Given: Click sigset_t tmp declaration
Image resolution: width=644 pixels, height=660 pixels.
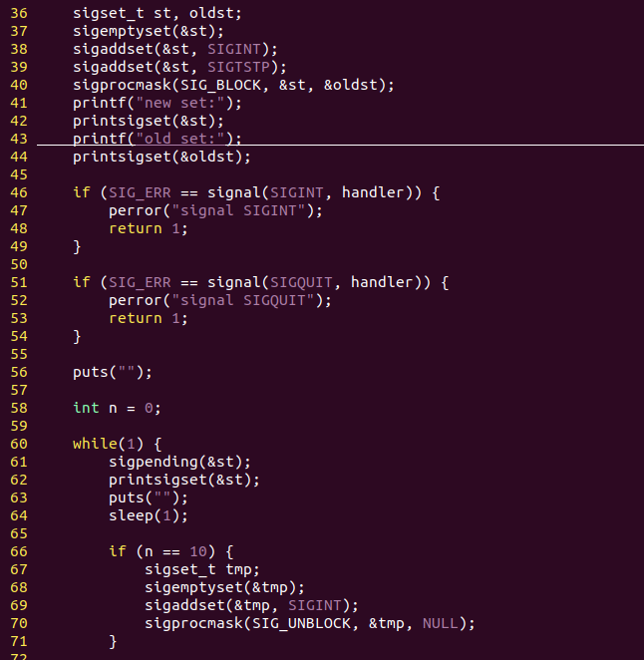Looking at the screenshot, I should pyautogui.click(x=201, y=569).
